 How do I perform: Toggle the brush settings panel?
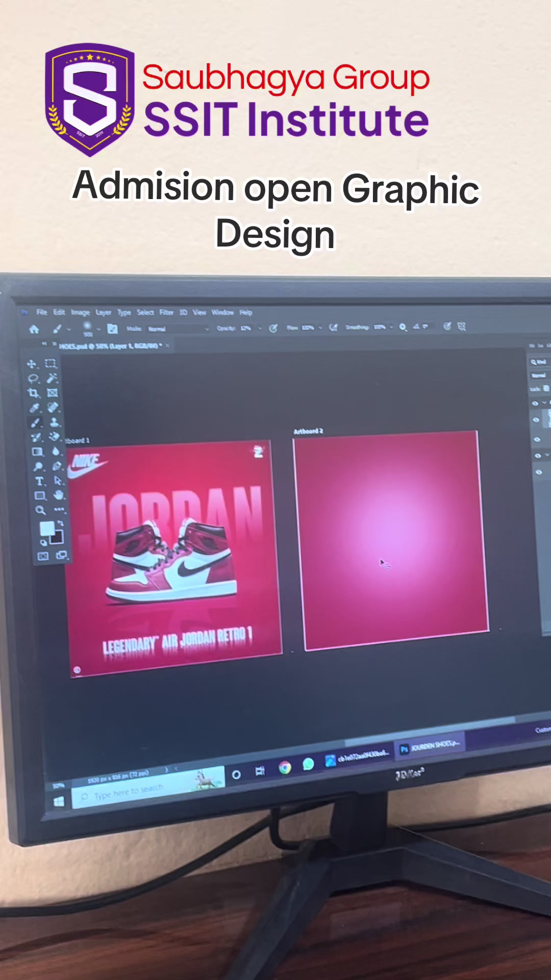coord(113,329)
